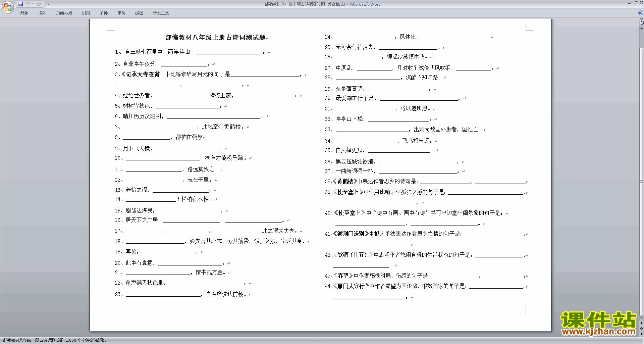Click the vertical scrollbar down arrow
644x344 pixels.
coord(642,317)
